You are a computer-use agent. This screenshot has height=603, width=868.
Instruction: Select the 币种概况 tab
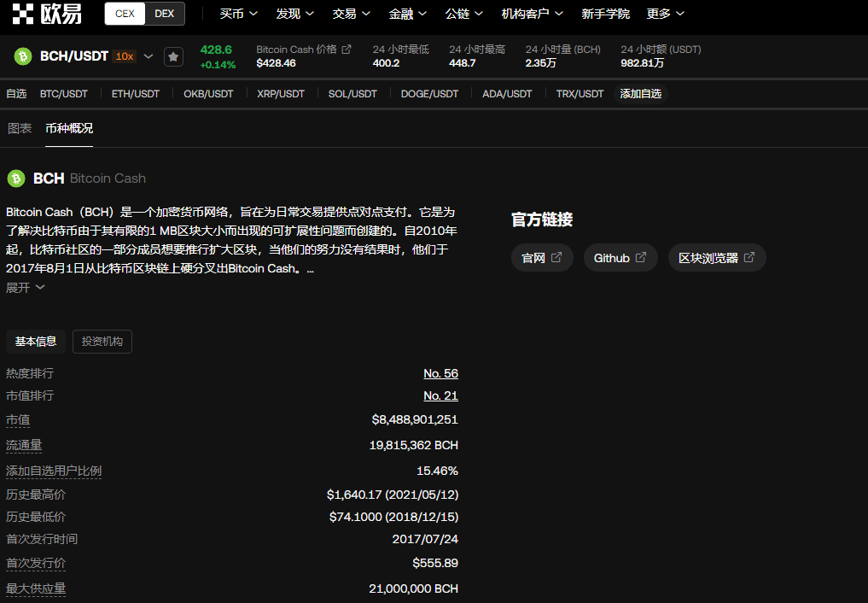pyautogui.click(x=69, y=128)
